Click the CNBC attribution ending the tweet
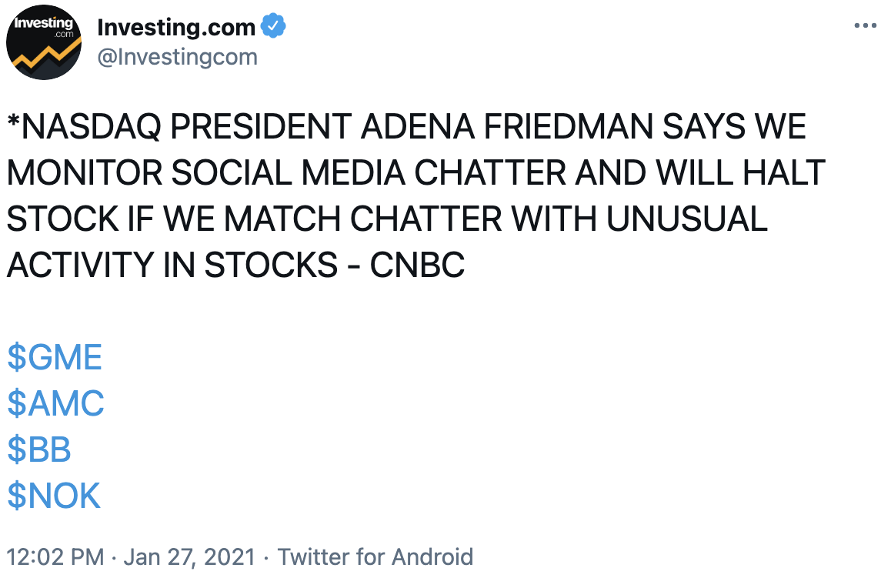The width and height of the screenshot is (891, 588). pyautogui.click(x=417, y=266)
